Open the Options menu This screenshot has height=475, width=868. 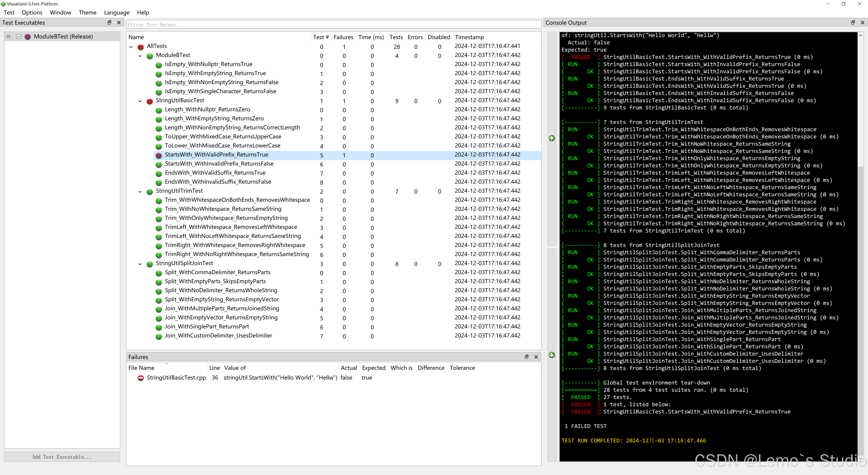click(32, 12)
